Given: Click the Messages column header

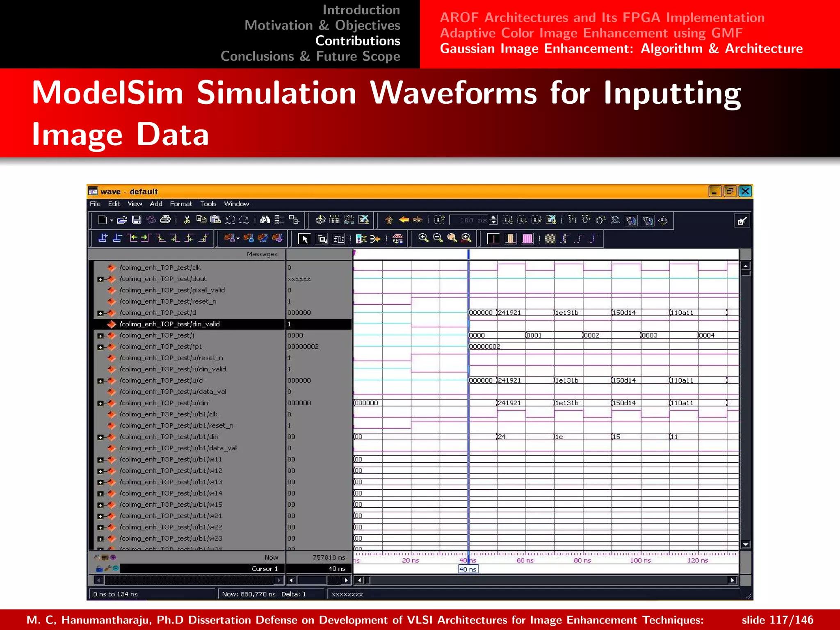Looking at the screenshot, I should 262,254.
